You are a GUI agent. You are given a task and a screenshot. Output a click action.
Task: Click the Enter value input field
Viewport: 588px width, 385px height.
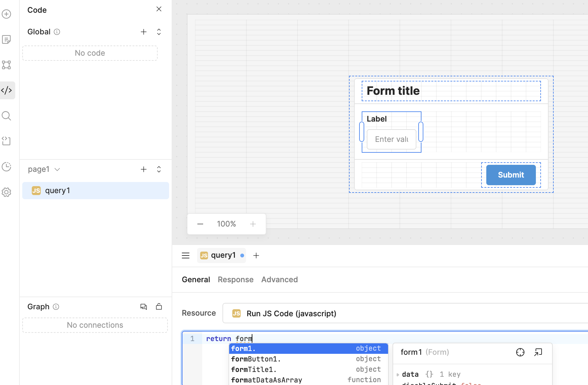point(392,139)
